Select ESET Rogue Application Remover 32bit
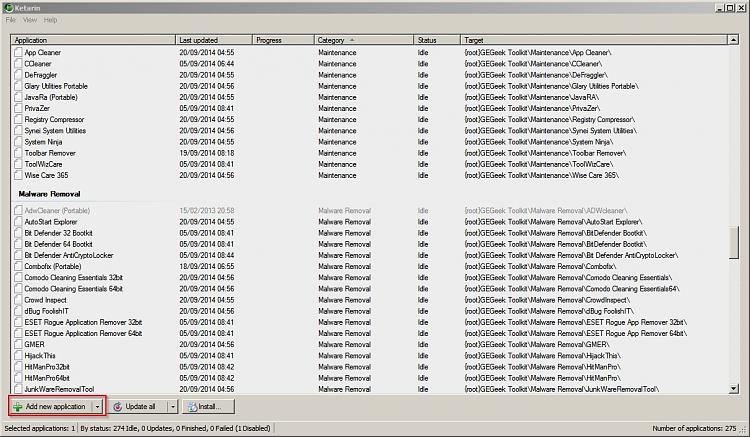Viewport: 750px width, 437px height. 83,322
